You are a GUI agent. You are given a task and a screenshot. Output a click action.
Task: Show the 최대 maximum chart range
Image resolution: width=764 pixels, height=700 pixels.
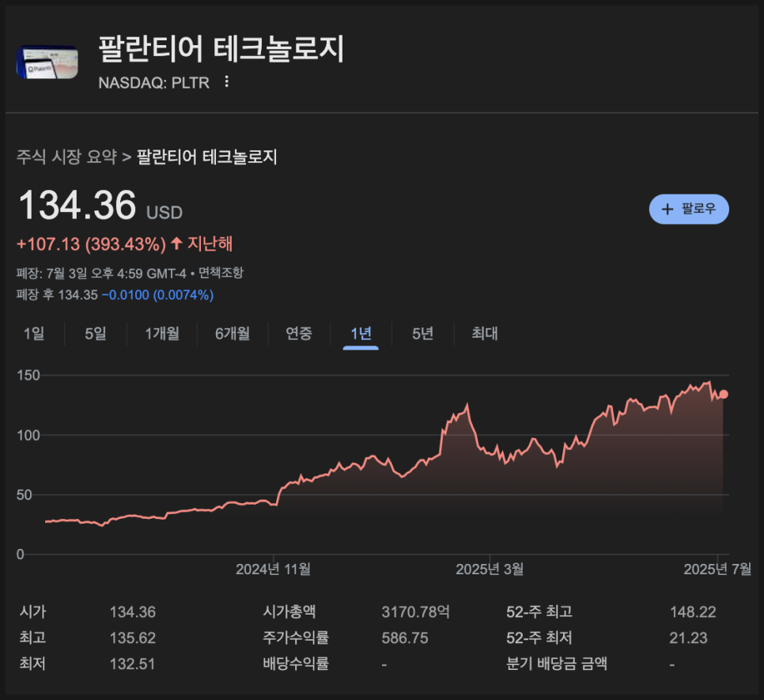click(x=485, y=334)
